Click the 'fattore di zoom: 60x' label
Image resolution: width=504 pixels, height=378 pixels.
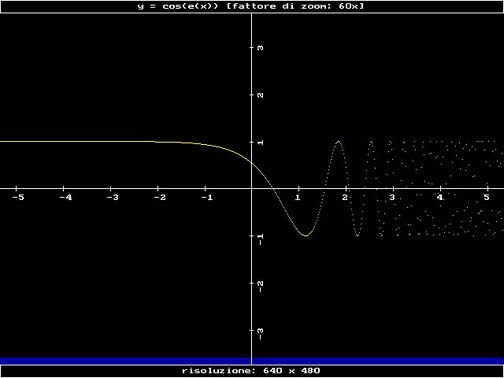point(295,6)
